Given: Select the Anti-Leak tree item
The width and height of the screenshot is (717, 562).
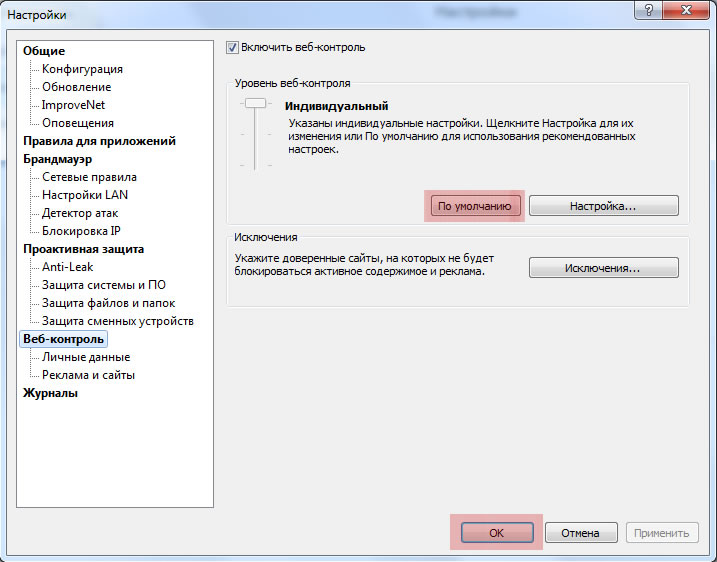Looking at the screenshot, I should tap(67, 267).
